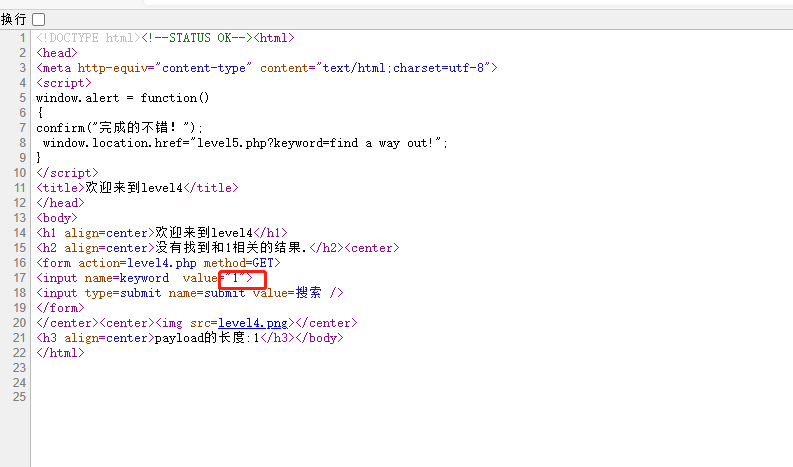The height and width of the screenshot is (467, 793).
Task: Click the <!DOCTYPE html> declaration
Action: click(x=88, y=38)
